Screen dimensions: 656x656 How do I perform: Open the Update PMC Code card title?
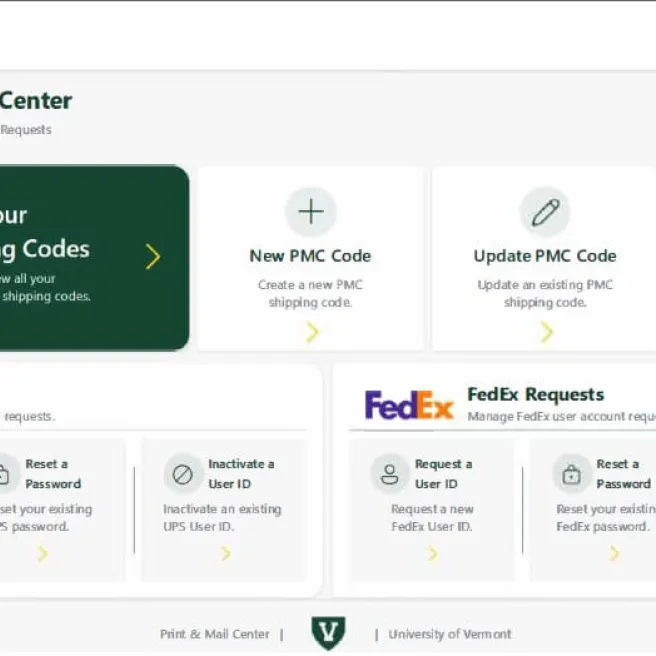coord(545,256)
